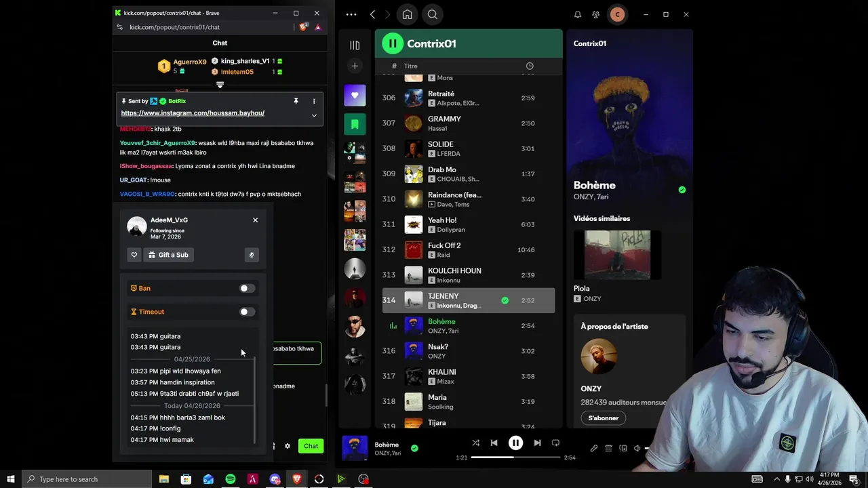Open connect to a device icon
Viewport: 868px width, 488px height.
pyautogui.click(x=623, y=448)
